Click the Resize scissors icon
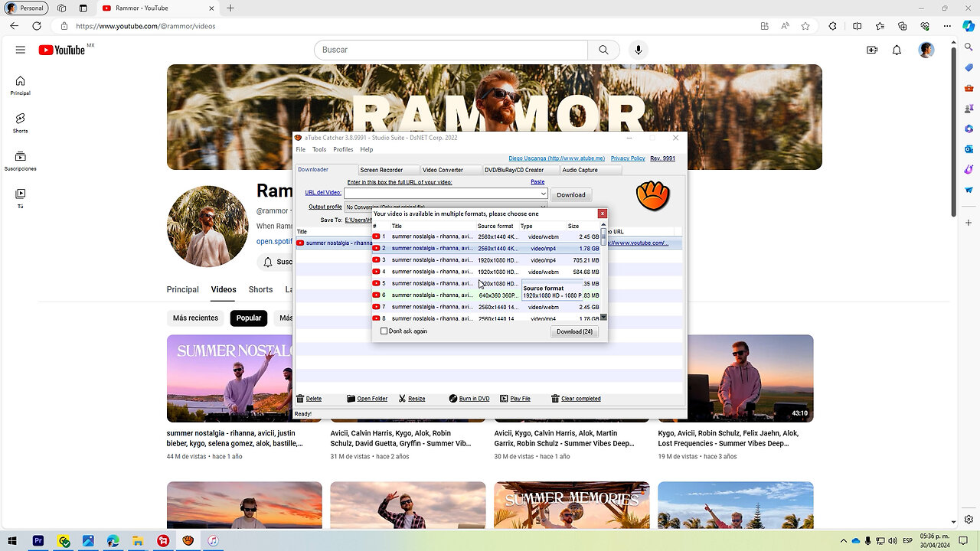The width and height of the screenshot is (980, 551). (402, 399)
